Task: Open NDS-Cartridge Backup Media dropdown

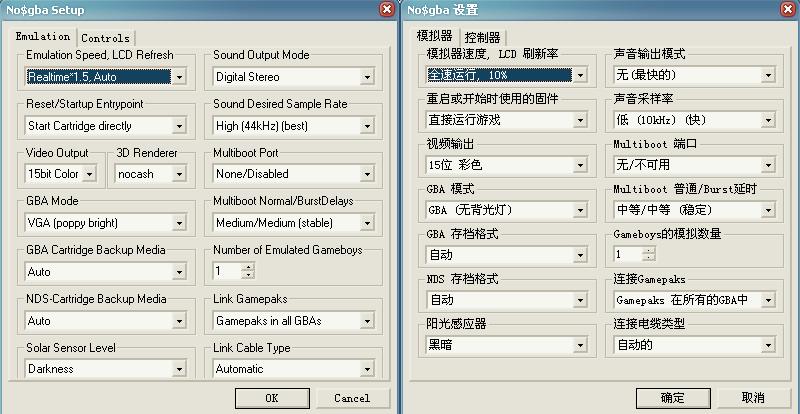Action: click(179, 321)
